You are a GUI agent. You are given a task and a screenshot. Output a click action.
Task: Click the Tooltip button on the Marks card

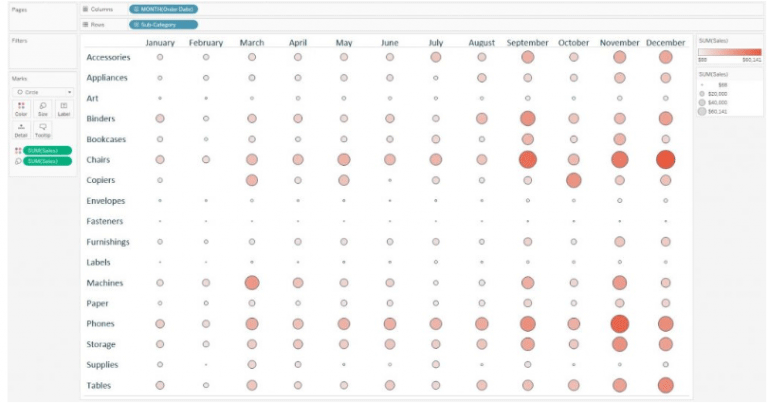coord(42,130)
